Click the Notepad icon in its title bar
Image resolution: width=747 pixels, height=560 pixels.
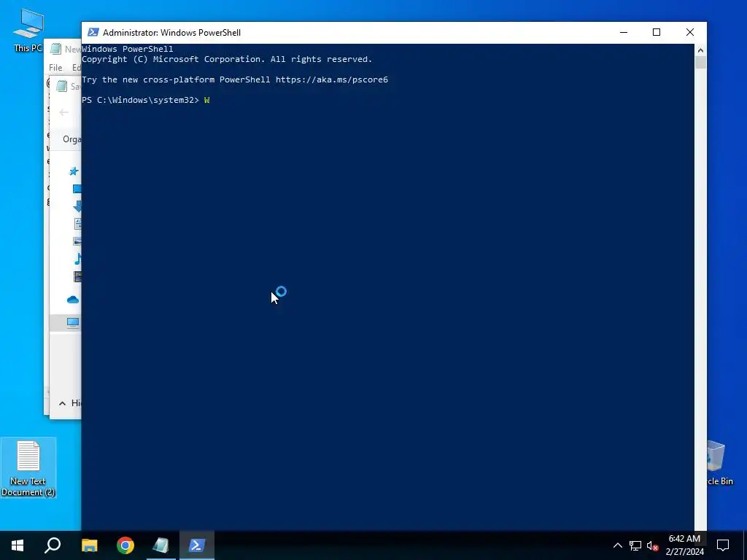click(x=55, y=49)
